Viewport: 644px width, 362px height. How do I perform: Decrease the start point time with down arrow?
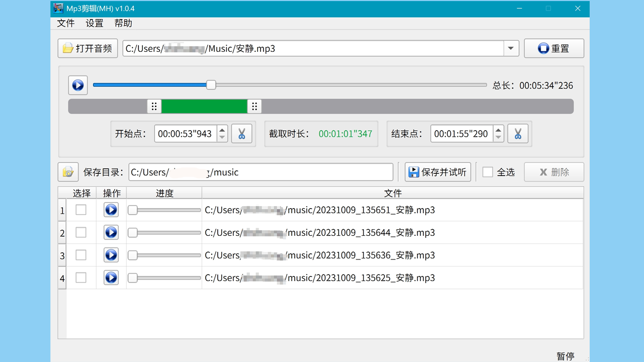(222, 138)
